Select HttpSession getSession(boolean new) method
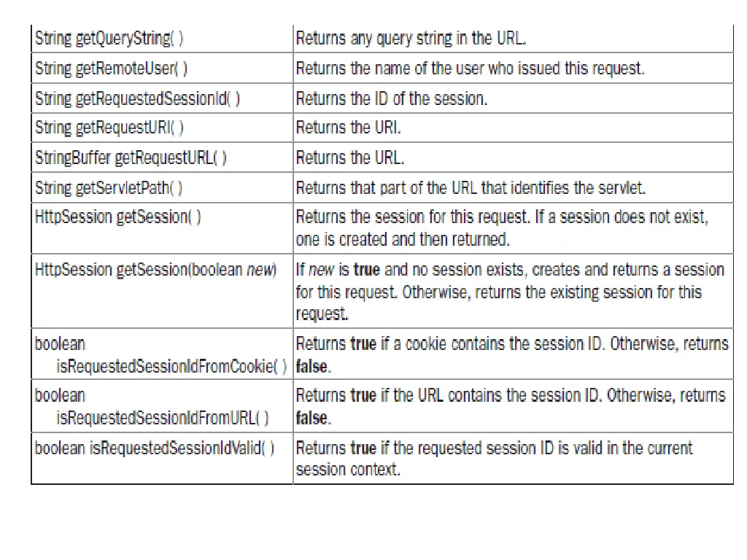Image resolution: width=747 pixels, height=560 pixels. tap(156, 270)
